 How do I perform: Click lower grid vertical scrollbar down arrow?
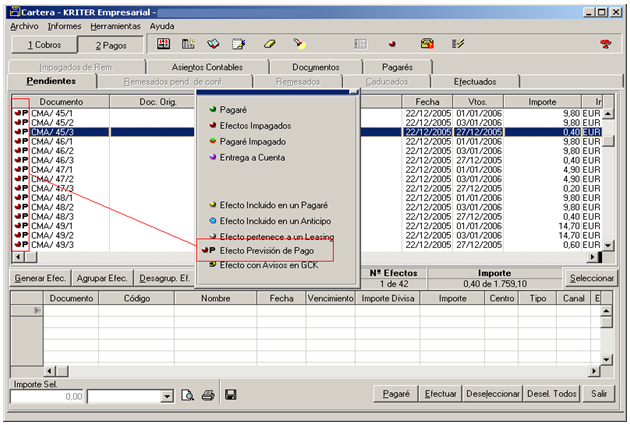click(606, 359)
